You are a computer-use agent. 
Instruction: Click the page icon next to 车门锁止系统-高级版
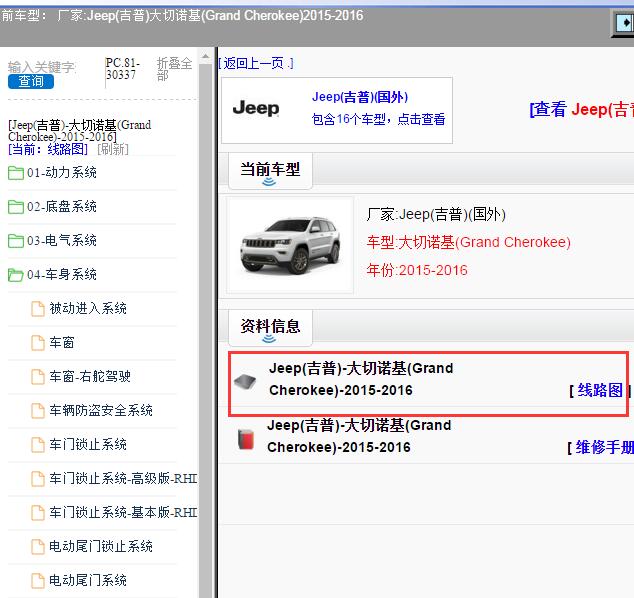(x=38, y=479)
